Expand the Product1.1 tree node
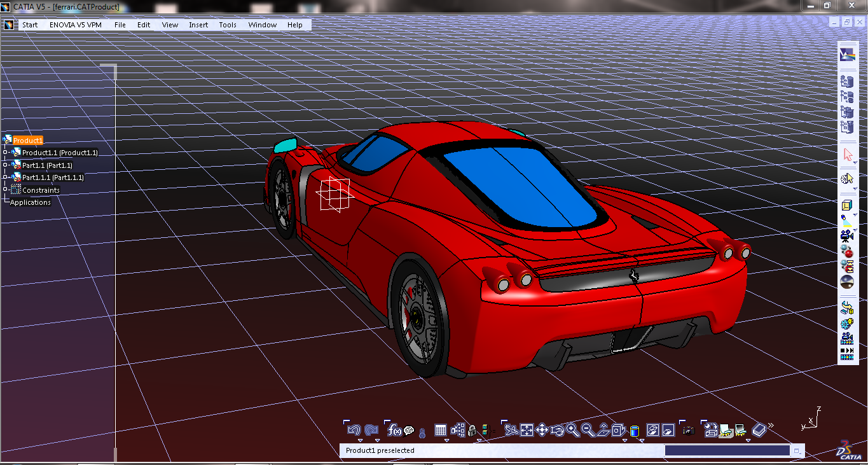Screen dimensions: 868x465 pyautogui.click(x=5, y=153)
